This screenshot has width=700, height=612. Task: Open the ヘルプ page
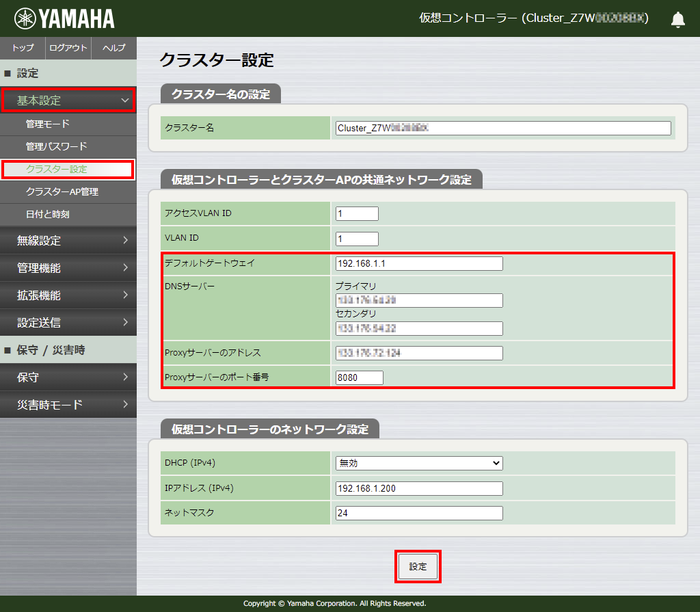click(x=113, y=48)
